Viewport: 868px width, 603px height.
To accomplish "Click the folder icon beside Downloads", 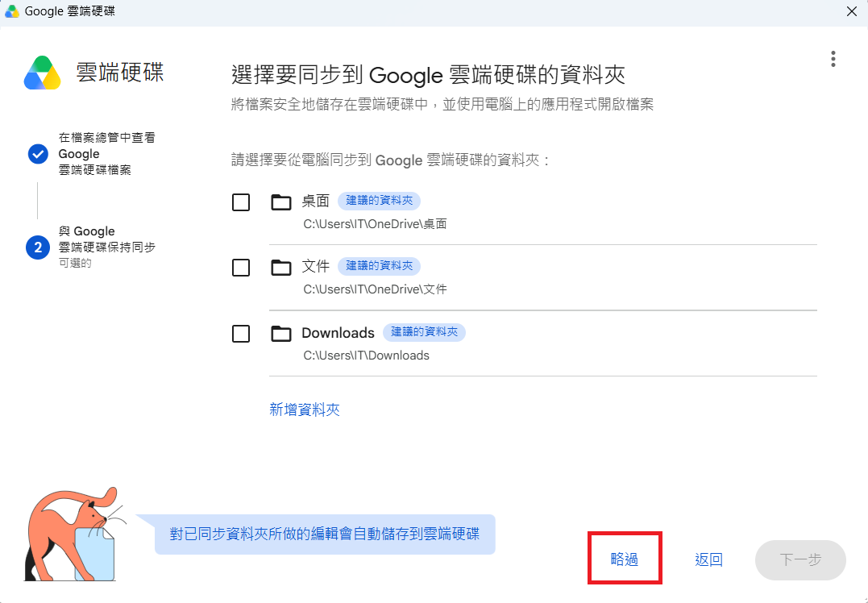I will 281,333.
